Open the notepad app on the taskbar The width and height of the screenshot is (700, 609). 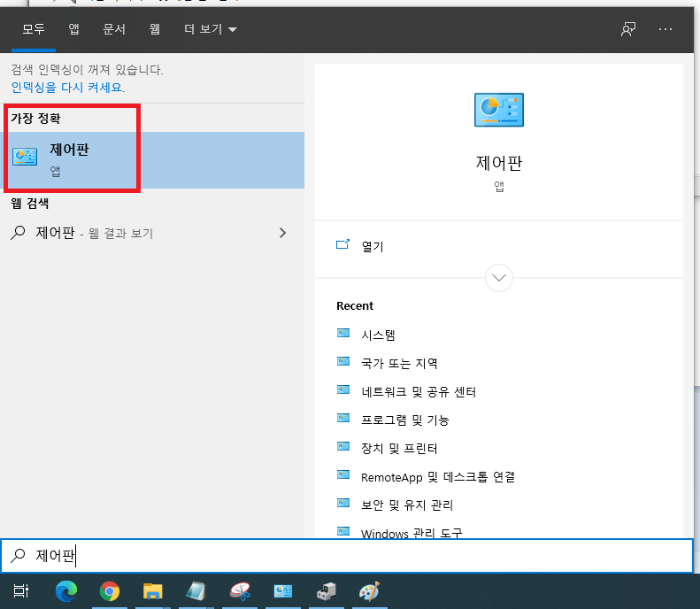coord(196,591)
